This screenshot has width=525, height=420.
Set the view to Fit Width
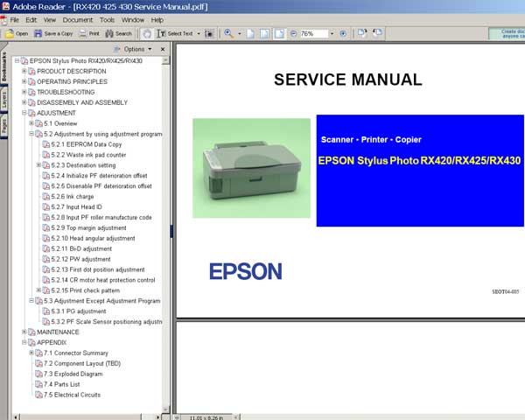[279, 33]
